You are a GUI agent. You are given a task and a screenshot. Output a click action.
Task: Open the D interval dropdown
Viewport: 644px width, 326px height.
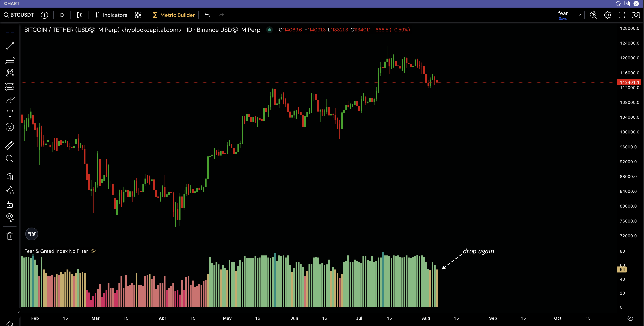point(62,15)
